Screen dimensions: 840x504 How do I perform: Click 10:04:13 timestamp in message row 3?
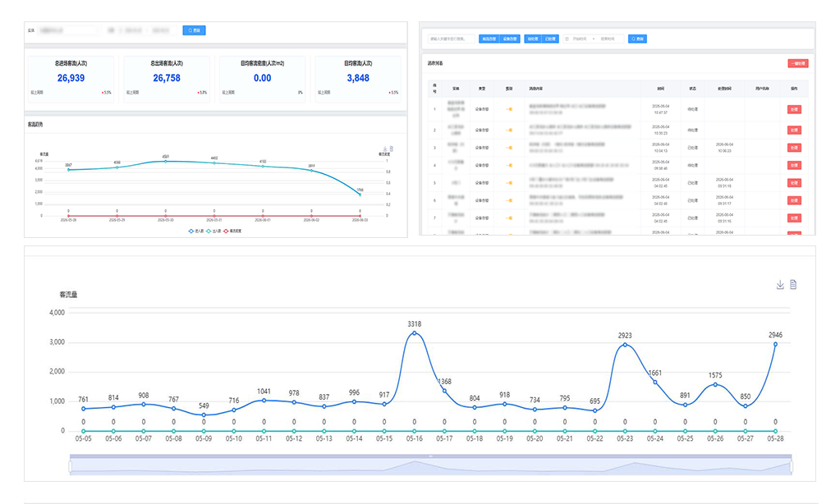point(660,151)
